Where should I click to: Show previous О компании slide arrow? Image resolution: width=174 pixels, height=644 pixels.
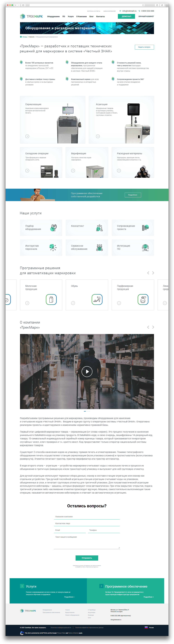[x=148, y=327]
